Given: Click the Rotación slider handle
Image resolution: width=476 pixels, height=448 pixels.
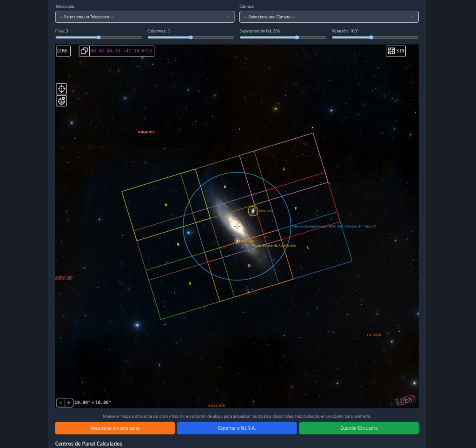Looking at the screenshot, I should (x=371, y=37).
